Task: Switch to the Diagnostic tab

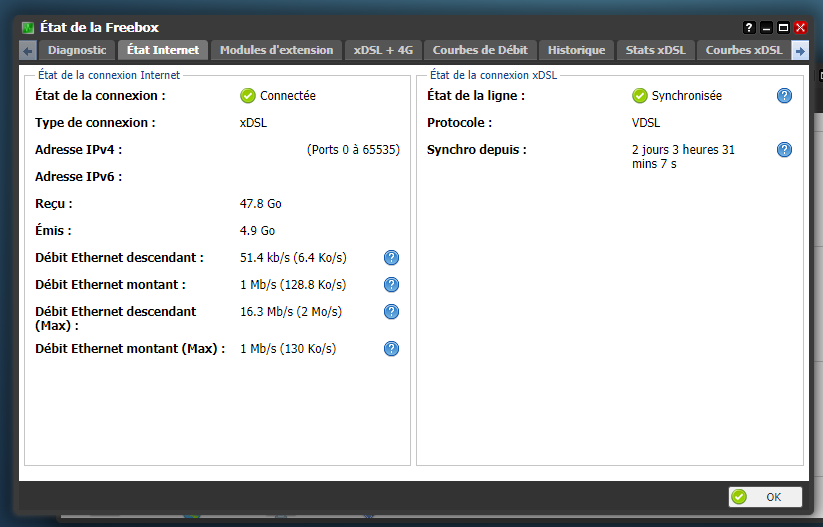Action: [x=77, y=50]
